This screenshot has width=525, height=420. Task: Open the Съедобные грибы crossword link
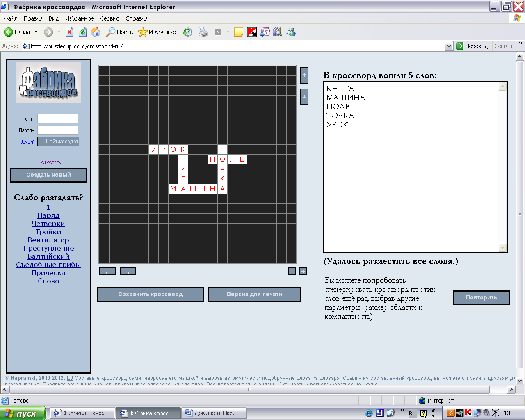48,265
